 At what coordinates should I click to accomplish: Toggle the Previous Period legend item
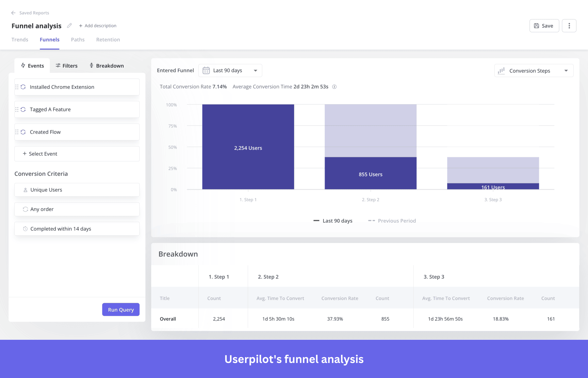tap(392, 221)
